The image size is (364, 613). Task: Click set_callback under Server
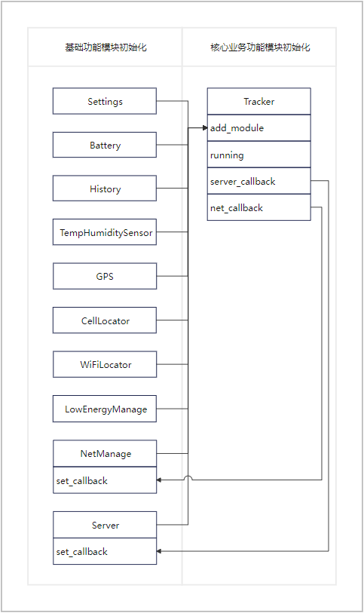pyautogui.click(x=105, y=551)
